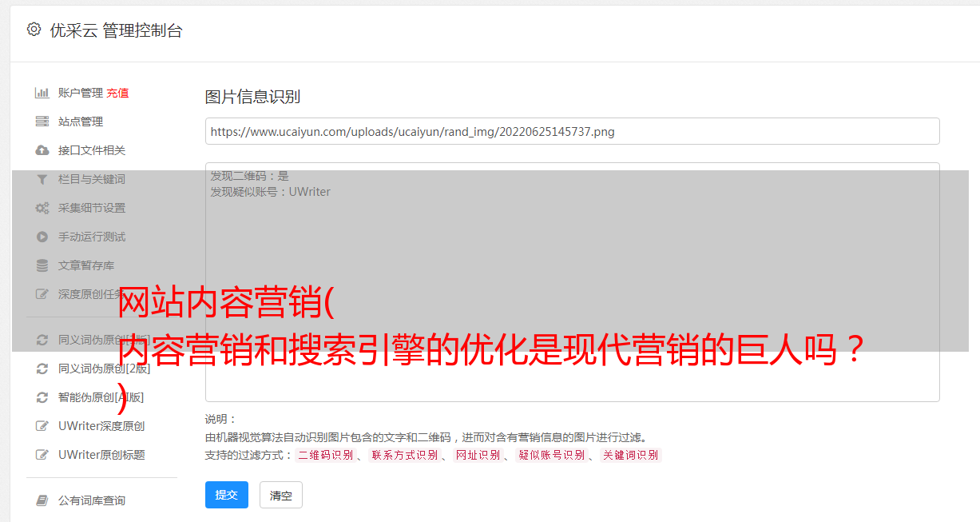The image size is (980, 522).
Task: Click the 联系方式识别 tag
Action: (404, 455)
